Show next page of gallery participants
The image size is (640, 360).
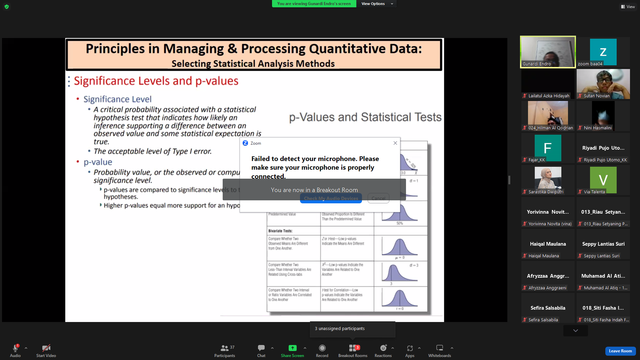(x=576, y=331)
